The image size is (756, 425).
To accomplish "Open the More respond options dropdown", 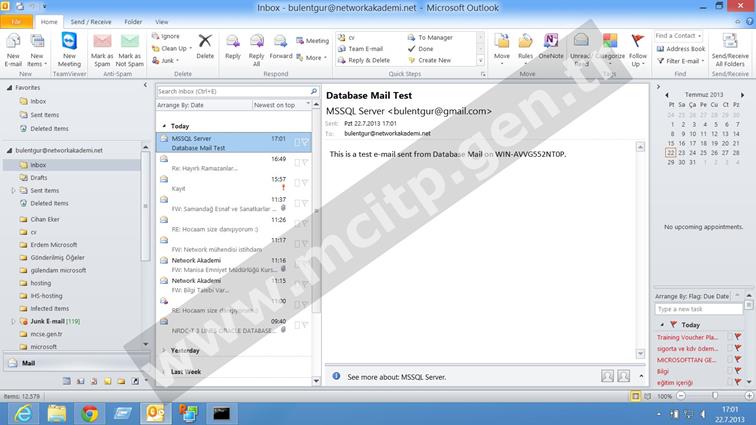I will coord(312,58).
